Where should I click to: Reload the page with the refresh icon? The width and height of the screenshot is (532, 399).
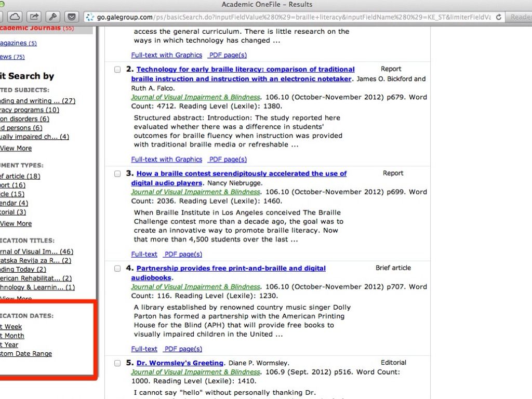pos(499,17)
